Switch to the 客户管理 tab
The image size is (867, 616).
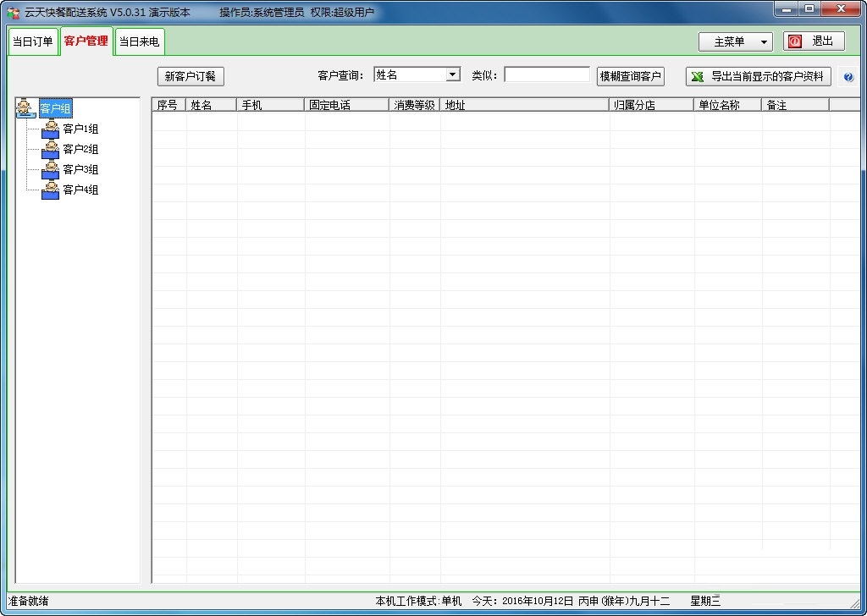tap(86, 41)
